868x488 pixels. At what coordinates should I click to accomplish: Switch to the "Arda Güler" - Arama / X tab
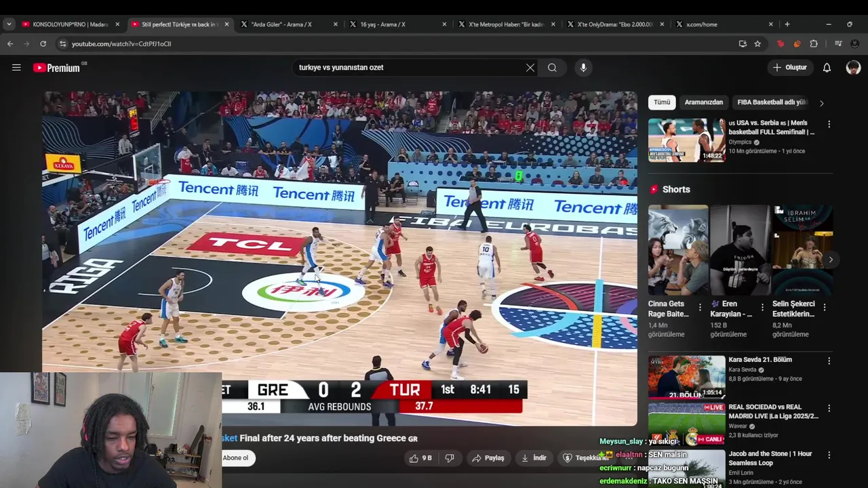(290, 24)
